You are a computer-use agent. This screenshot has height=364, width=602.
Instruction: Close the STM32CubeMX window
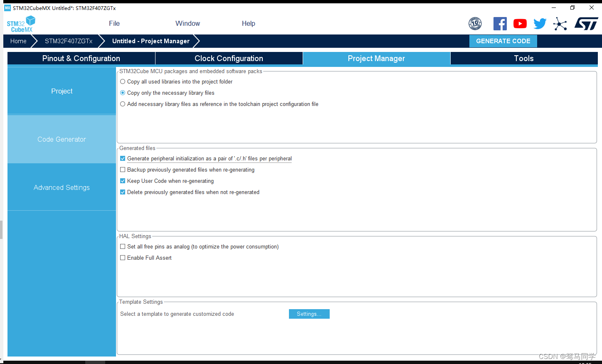coord(592,8)
